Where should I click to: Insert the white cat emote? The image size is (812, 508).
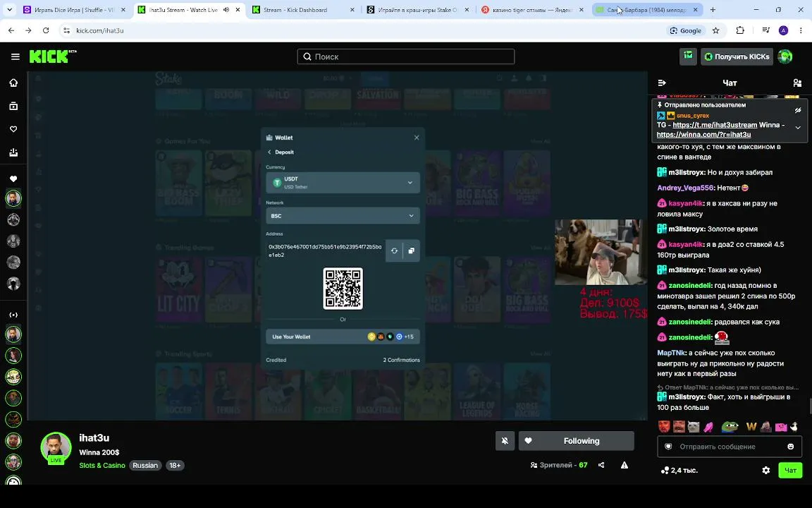(694, 427)
